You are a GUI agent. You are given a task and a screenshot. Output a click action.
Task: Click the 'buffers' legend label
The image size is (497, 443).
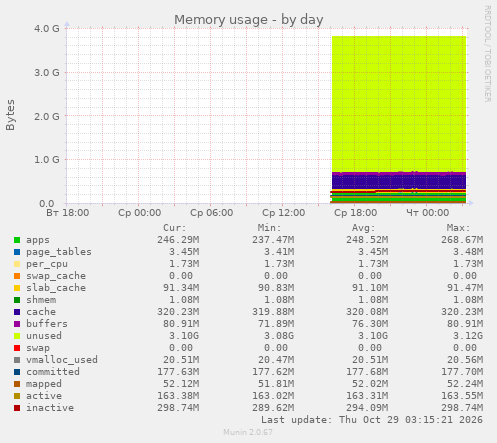point(47,324)
